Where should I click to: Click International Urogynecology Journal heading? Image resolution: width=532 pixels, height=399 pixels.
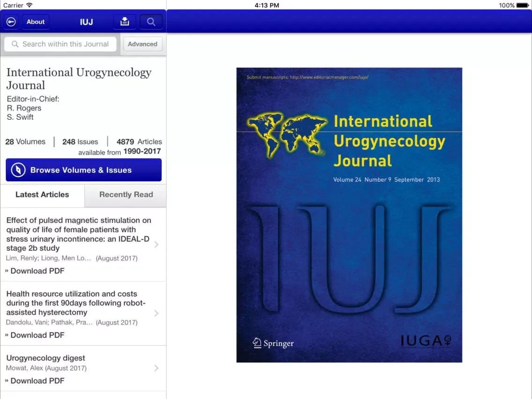point(79,79)
